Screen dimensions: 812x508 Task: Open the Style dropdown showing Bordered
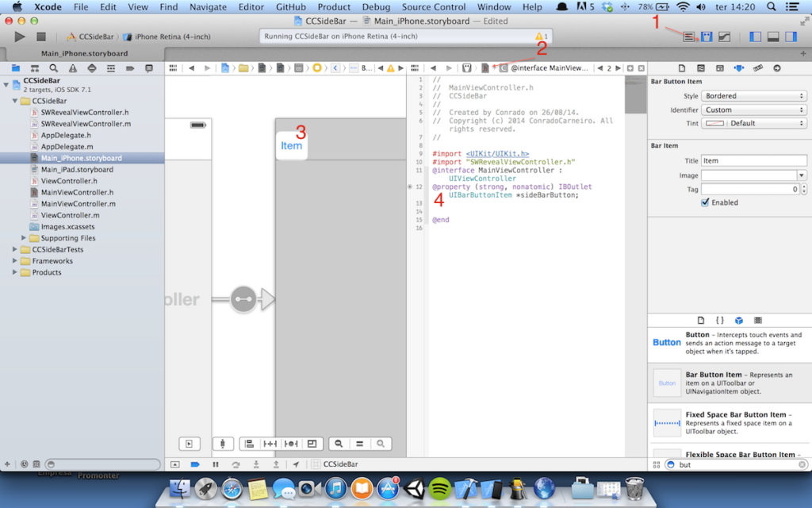(753, 96)
